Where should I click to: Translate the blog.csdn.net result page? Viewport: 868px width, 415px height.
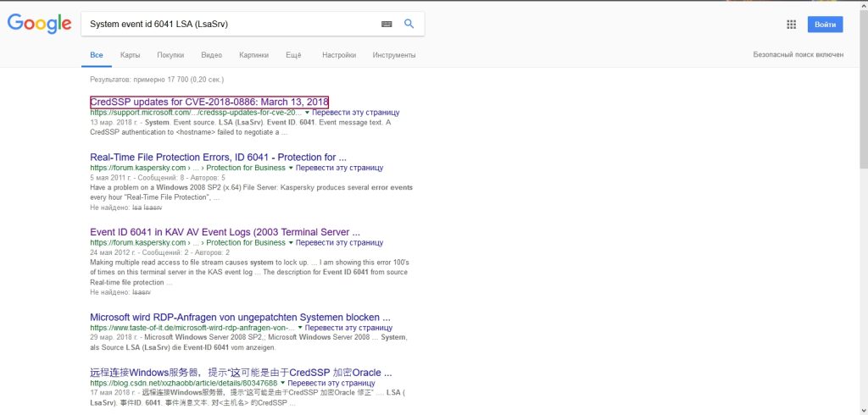[331, 383]
